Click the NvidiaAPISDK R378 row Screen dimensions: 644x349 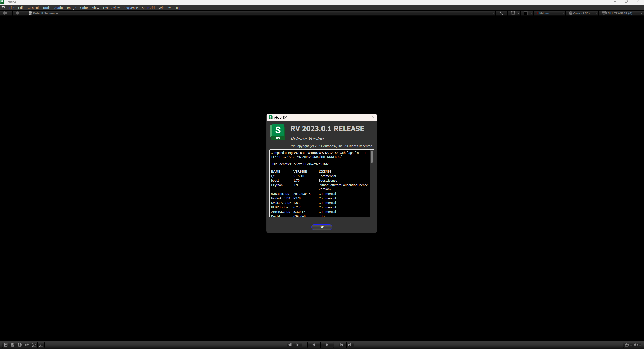pos(303,198)
